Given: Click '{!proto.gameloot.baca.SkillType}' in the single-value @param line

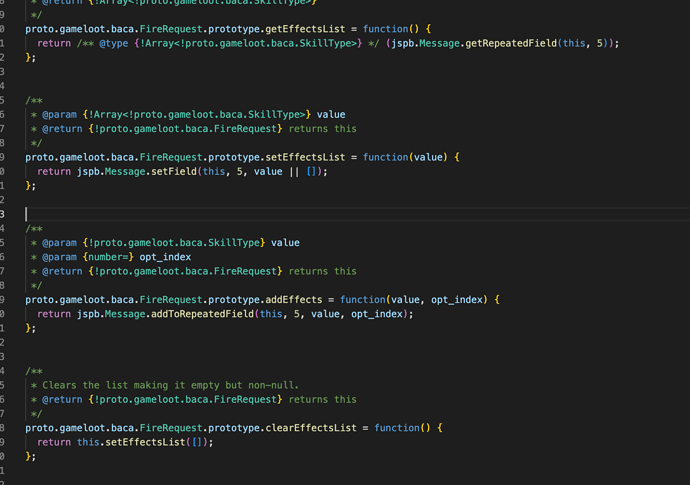Looking at the screenshot, I should [174, 243].
